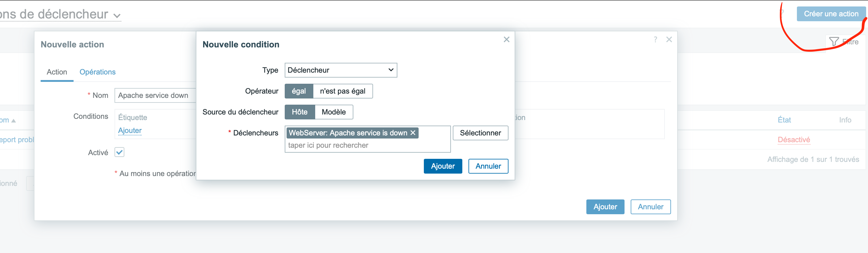Set trigger source to Modèle
The image size is (868, 253).
[x=333, y=112]
